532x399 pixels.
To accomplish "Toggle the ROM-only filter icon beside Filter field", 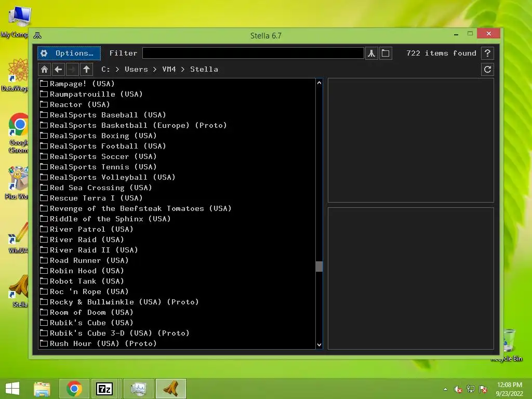I will [371, 54].
